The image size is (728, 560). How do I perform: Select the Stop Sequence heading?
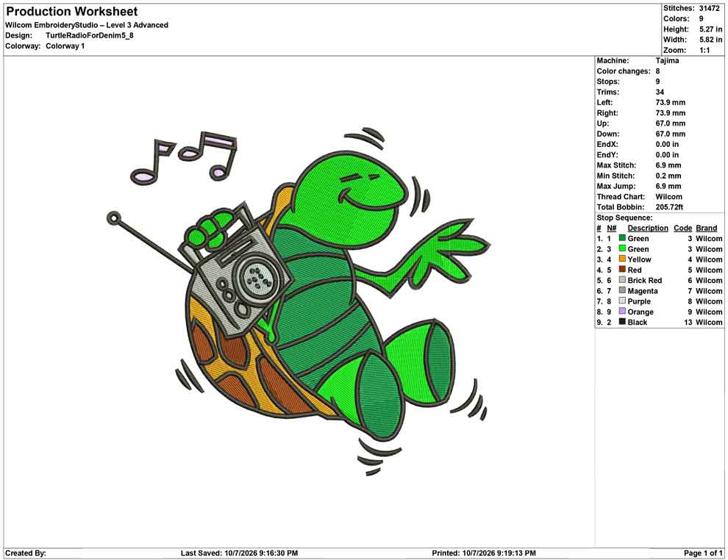click(x=624, y=218)
